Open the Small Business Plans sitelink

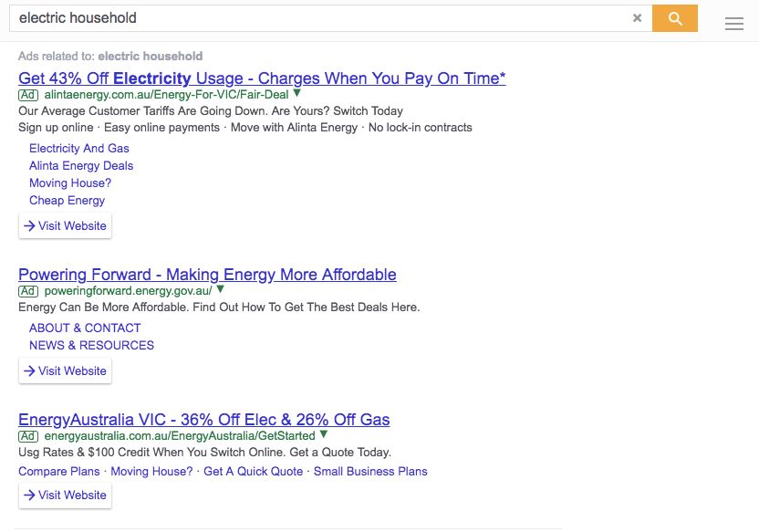click(370, 472)
